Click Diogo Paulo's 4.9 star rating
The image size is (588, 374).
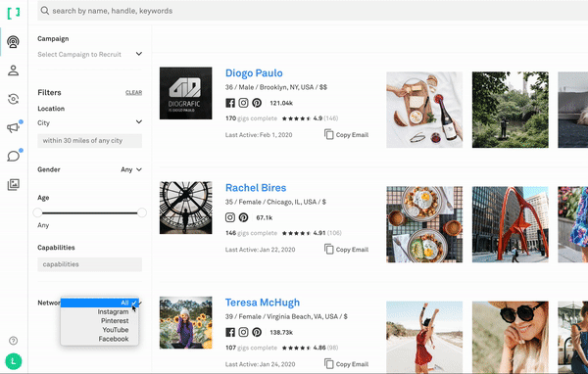point(310,118)
